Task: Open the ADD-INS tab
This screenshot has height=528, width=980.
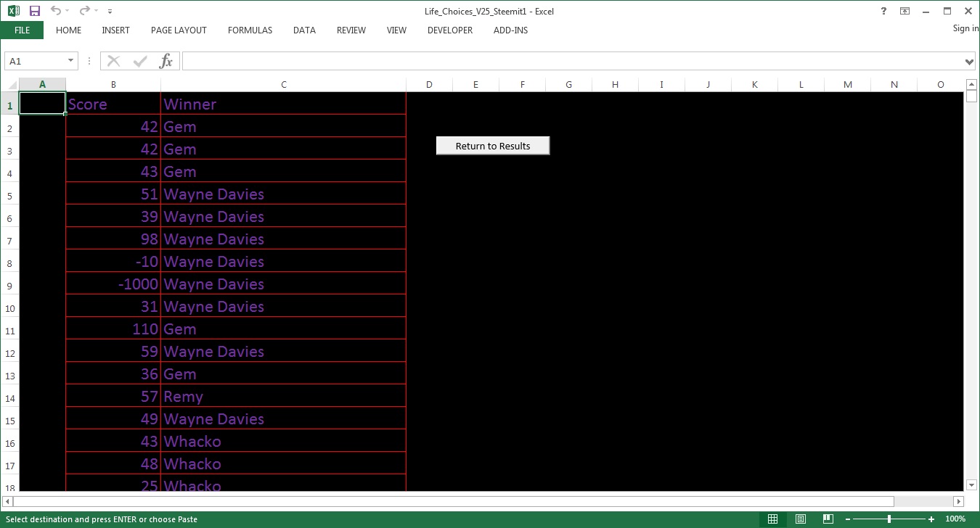Action: (510, 30)
